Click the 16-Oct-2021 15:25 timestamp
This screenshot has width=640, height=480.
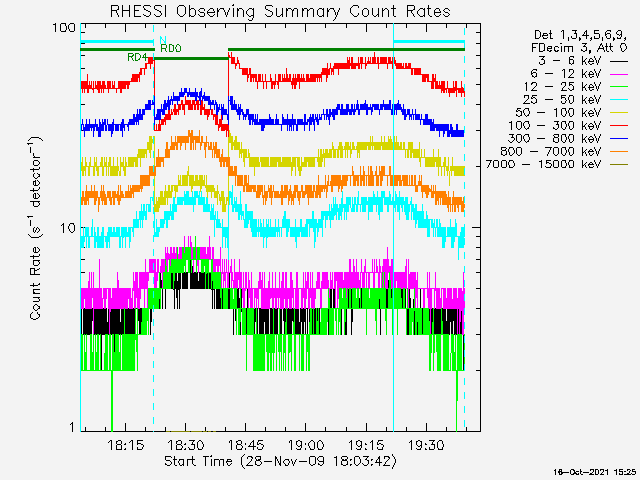[x=595, y=472]
